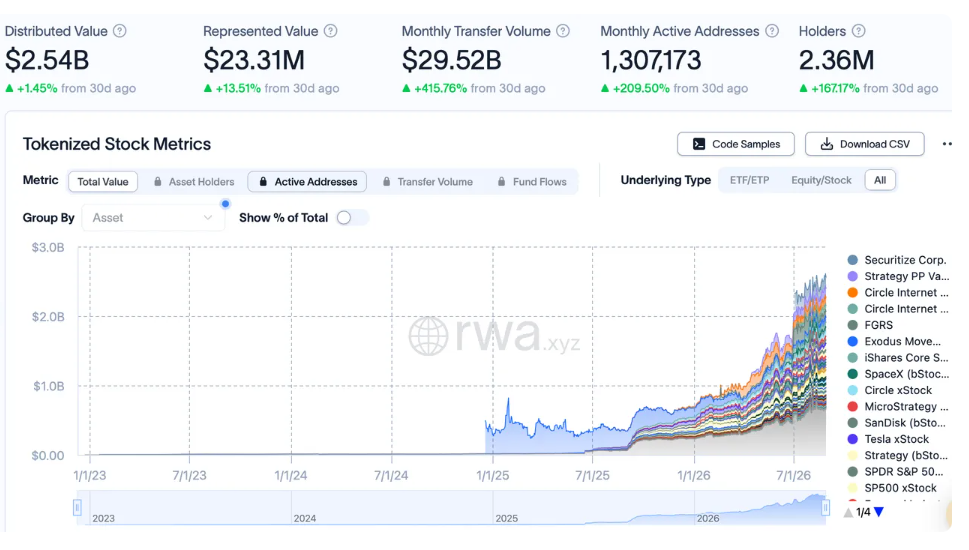Click the Download CSV button
Viewport: 969px width, 550px height.
[865, 144]
